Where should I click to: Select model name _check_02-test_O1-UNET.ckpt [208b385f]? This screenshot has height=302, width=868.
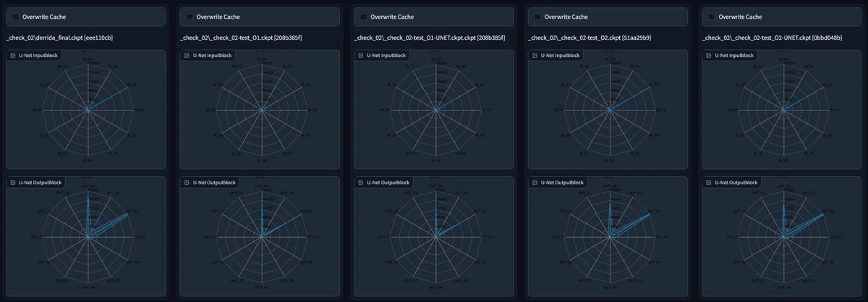point(429,38)
